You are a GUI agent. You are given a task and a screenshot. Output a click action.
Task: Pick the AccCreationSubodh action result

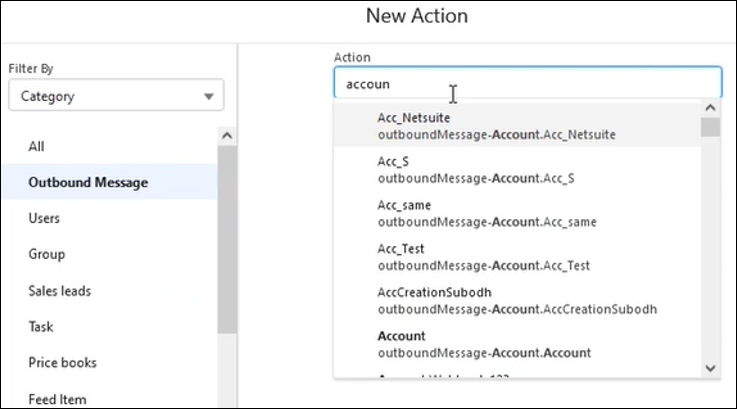[517, 300]
